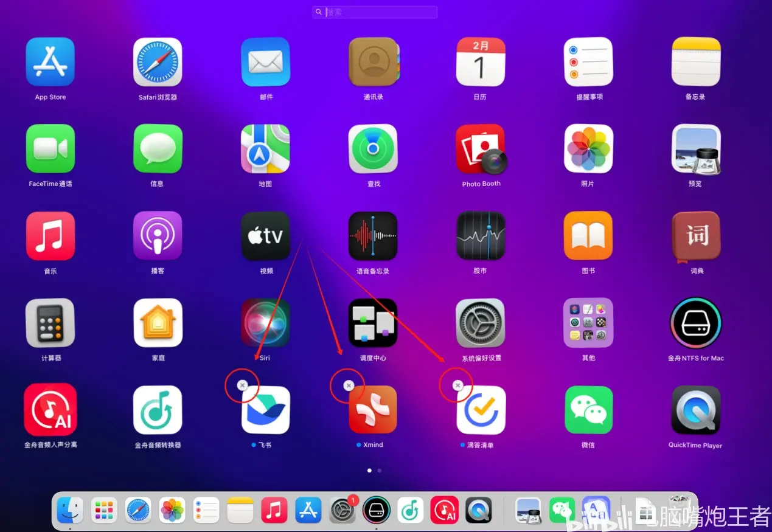Open App Store from Launchpad grid
The height and width of the screenshot is (532, 772).
(50, 62)
